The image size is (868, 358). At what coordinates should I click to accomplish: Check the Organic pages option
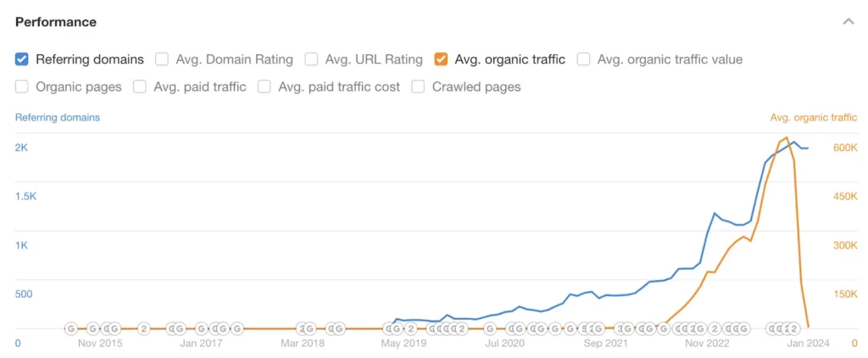(x=21, y=87)
